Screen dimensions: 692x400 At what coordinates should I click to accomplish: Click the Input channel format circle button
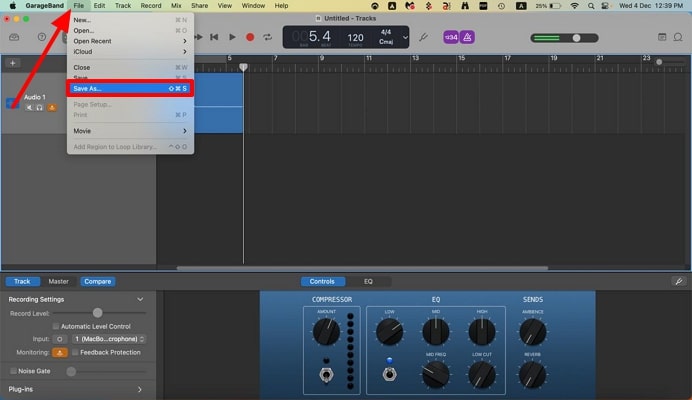click(60, 339)
